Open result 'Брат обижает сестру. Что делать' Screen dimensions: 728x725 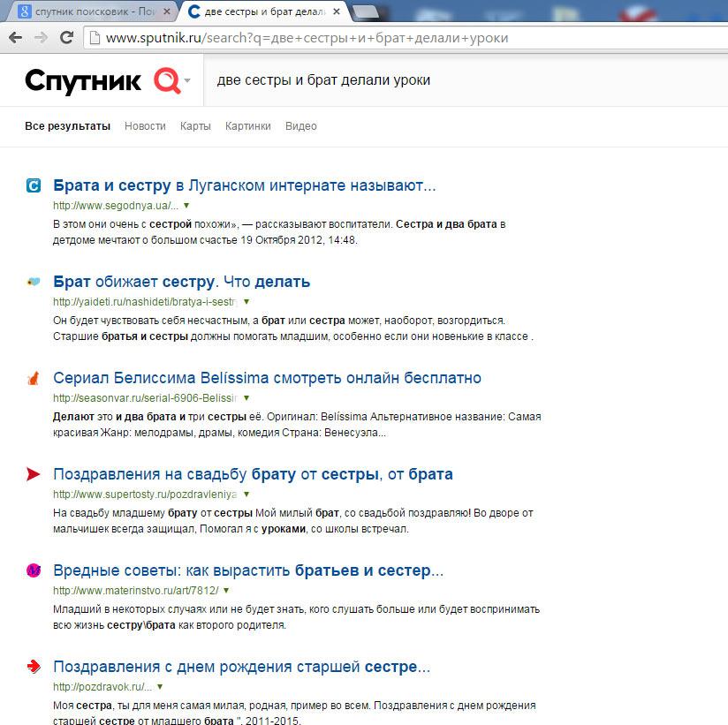click(x=181, y=282)
